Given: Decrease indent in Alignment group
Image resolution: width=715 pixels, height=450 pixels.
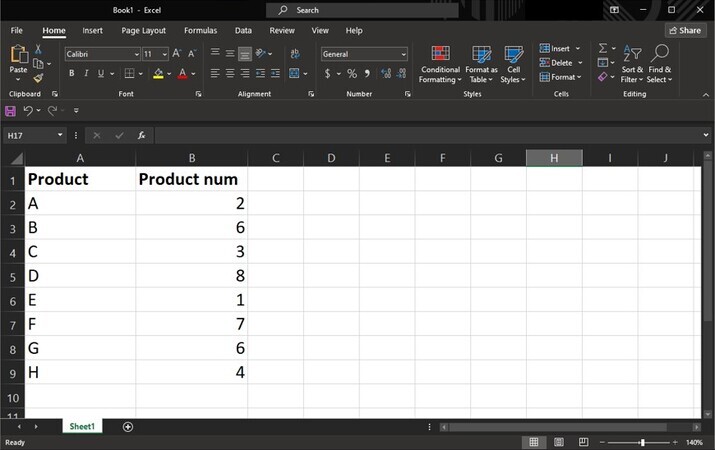Looking at the screenshot, I should [260, 73].
